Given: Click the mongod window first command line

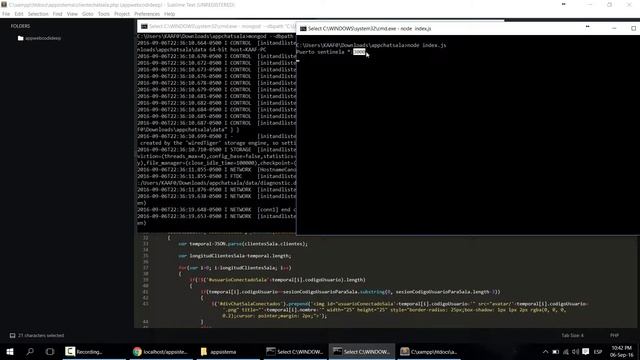Looking at the screenshot, I should tap(216, 36).
